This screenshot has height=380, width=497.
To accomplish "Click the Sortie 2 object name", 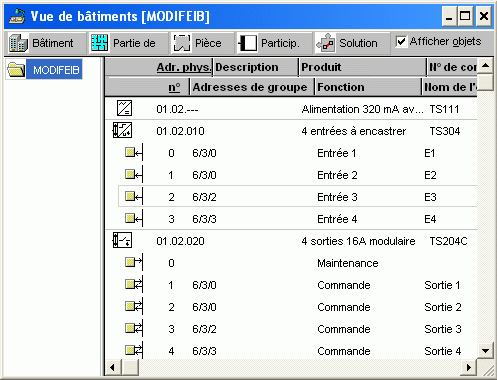I will click(x=443, y=307).
